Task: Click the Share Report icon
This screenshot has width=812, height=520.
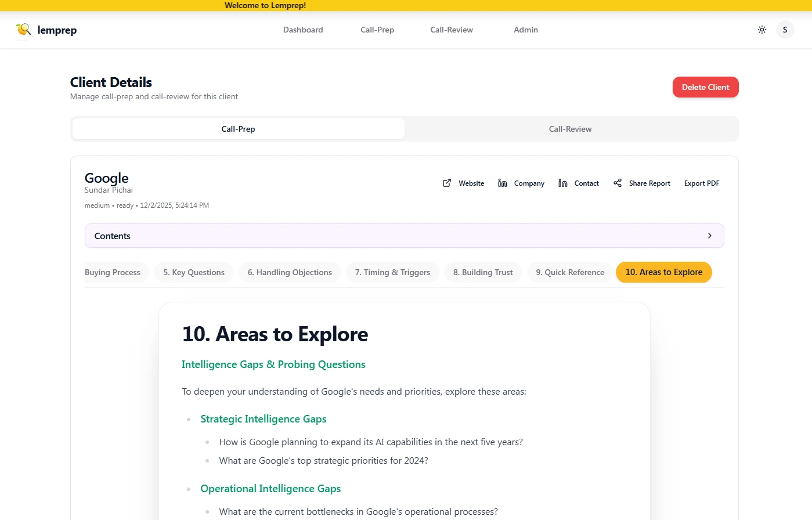Action: [618, 183]
